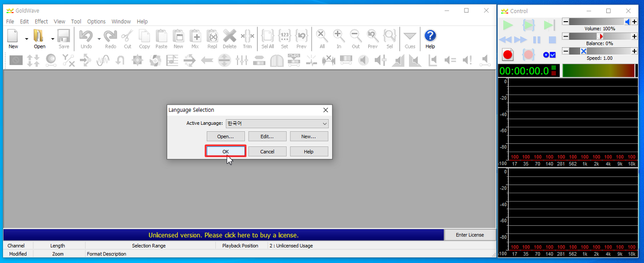Click Record in selection button with braces
The width and height of the screenshot is (644, 263).
tap(528, 55)
